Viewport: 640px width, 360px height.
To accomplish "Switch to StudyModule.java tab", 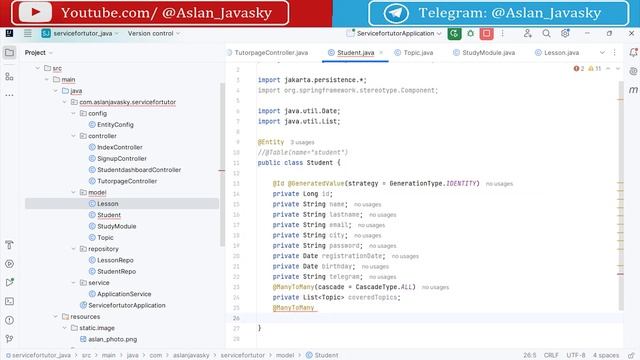I will click(484, 53).
